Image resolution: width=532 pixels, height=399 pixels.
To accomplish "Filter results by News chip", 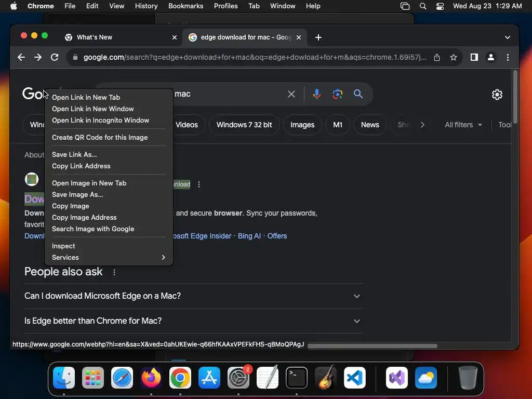I will 370,125.
